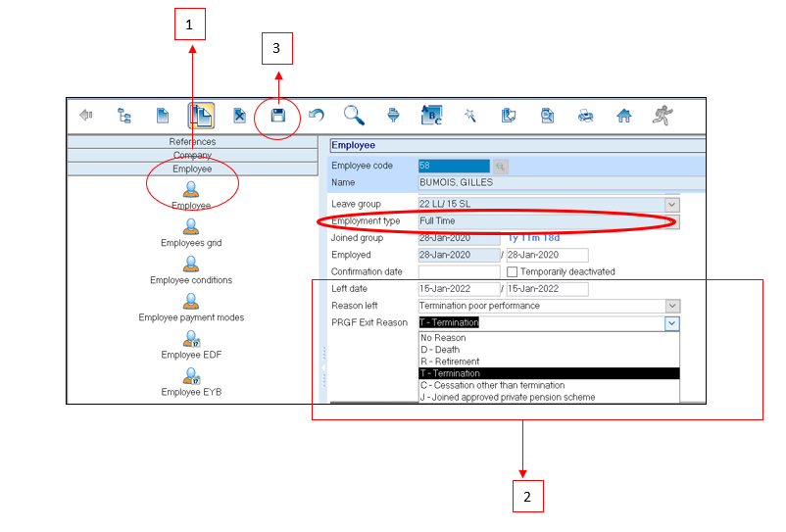Expand the Reason left dropdown

[x=671, y=306]
